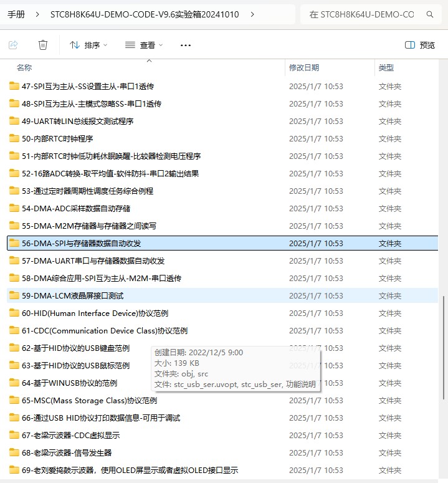Screen dimensions: 448x483
Task: Select folder icon of 59-DMA-LCM液晶屏接口测试
Action: 14,295
